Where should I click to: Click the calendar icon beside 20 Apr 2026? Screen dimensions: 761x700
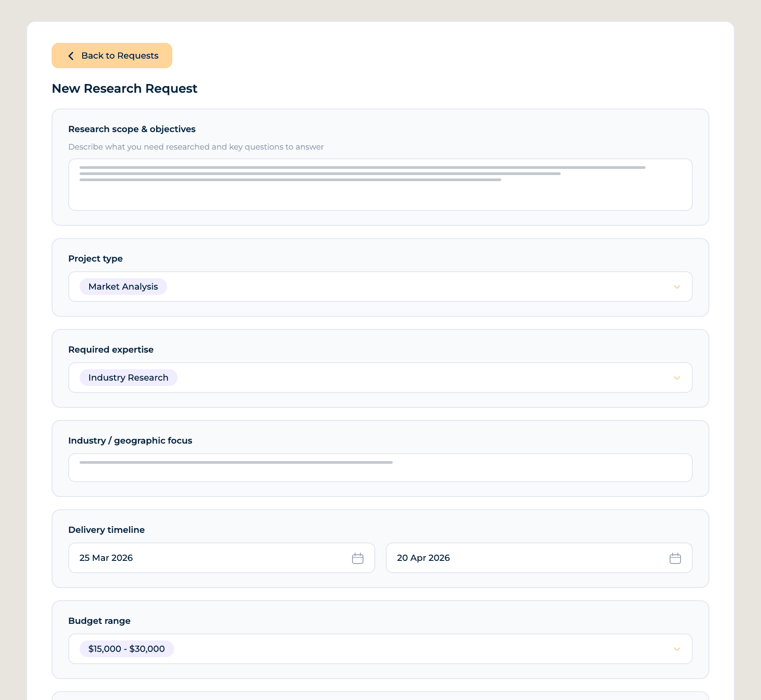(x=674, y=558)
